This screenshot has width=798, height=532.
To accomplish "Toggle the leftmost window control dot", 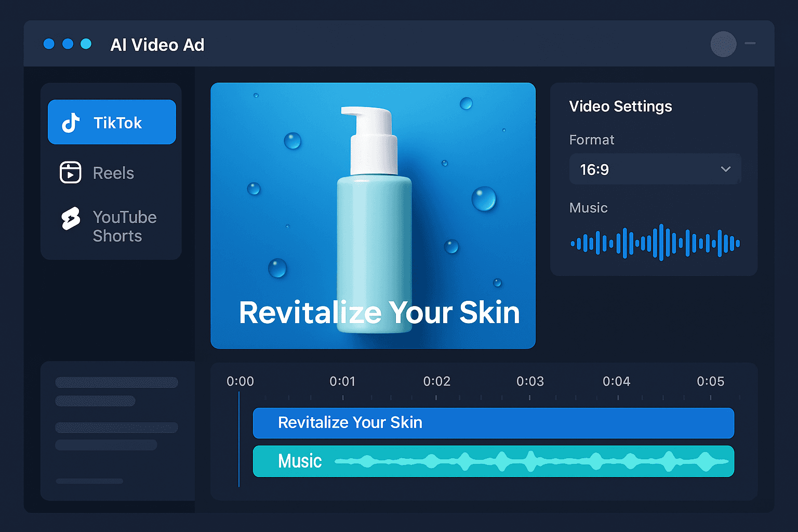I will click(x=49, y=44).
